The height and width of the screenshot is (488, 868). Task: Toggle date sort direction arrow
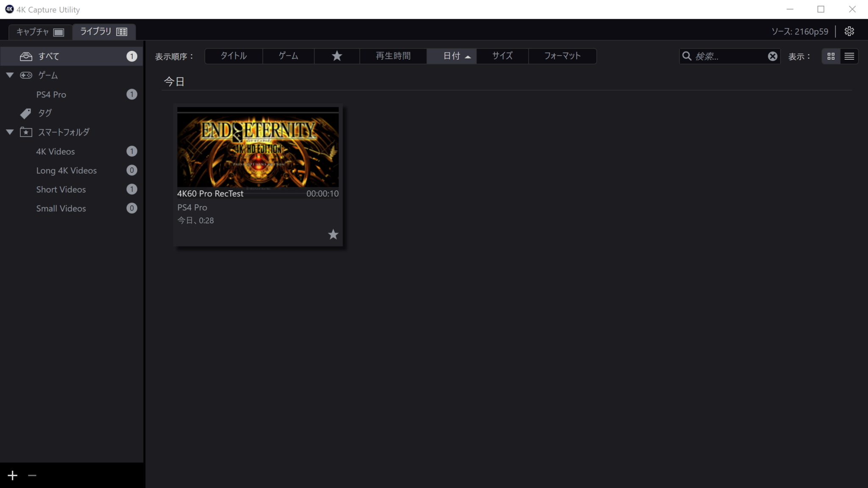coord(468,56)
